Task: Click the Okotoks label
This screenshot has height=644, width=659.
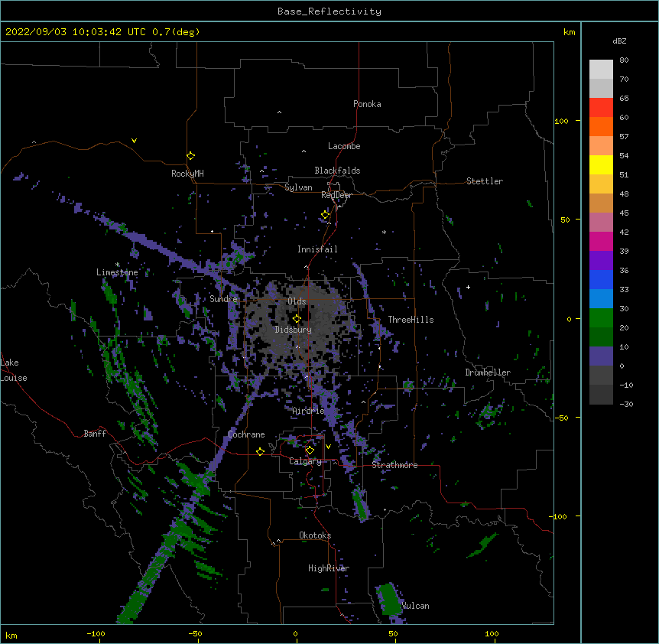Action: (x=315, y=535)
